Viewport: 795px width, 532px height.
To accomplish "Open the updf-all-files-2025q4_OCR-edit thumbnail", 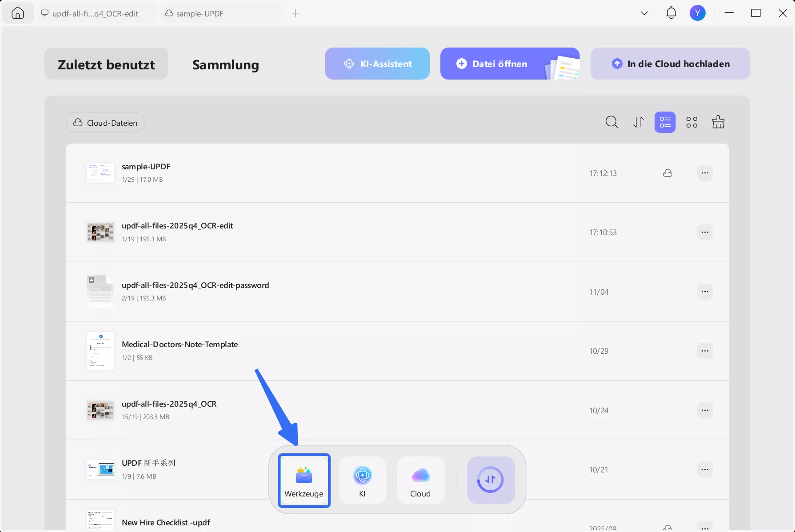I will click(x=100, y=232).
